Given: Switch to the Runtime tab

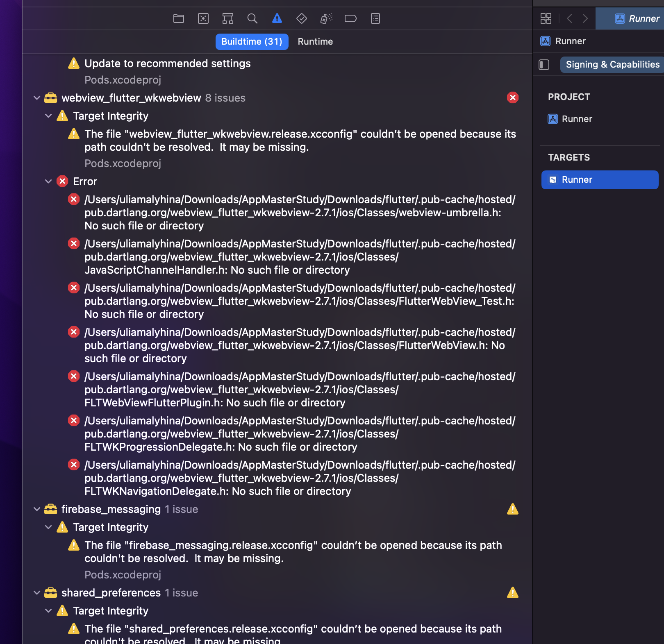Looking at the screenshot, I should (315, 42).
